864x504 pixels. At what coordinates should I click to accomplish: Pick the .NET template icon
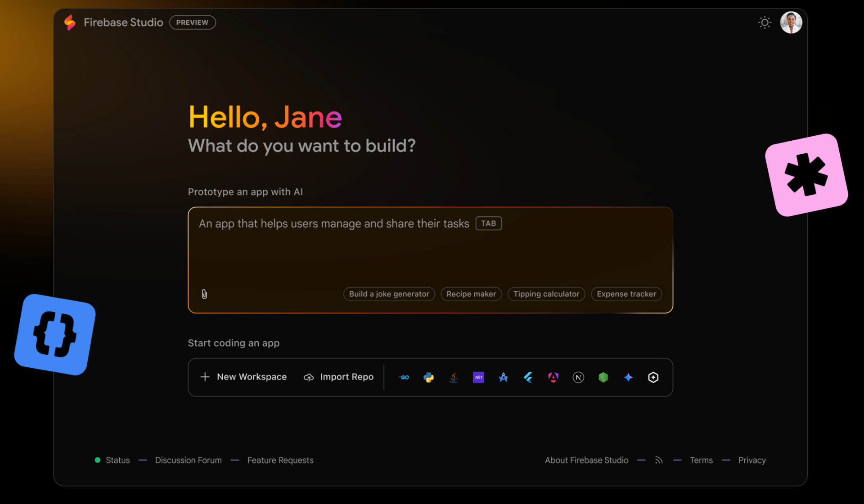tap(478, 377)
